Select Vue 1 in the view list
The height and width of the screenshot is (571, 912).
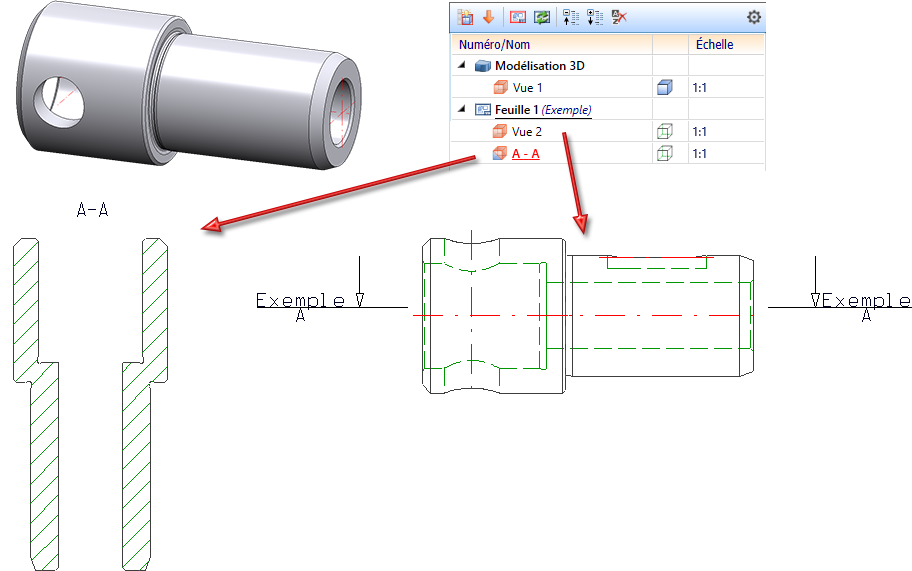(x=528, y=87)
